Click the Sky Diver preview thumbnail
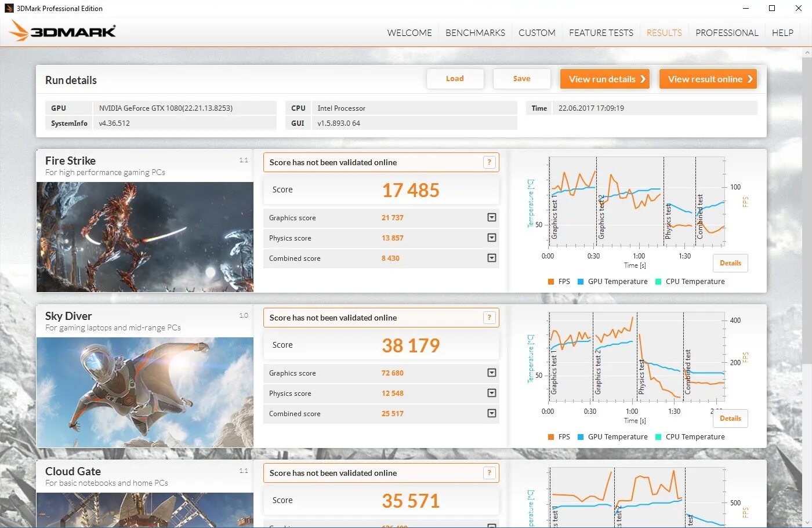Screen dimensions: 812x528 coord(145,392)
